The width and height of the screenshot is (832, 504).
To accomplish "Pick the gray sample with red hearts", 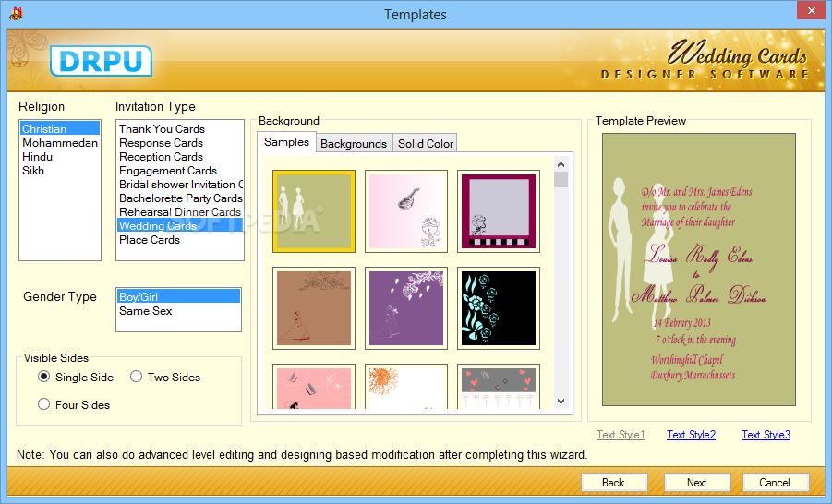I will tap(499, 387).
